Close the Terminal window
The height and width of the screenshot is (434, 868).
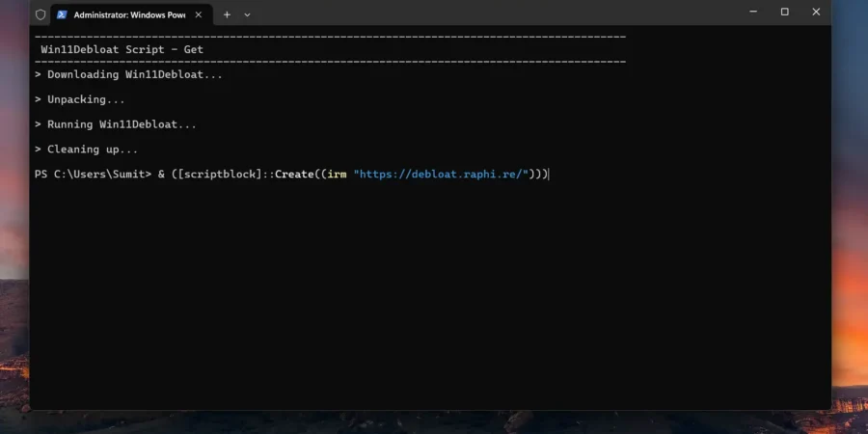(x=816, y=12)
